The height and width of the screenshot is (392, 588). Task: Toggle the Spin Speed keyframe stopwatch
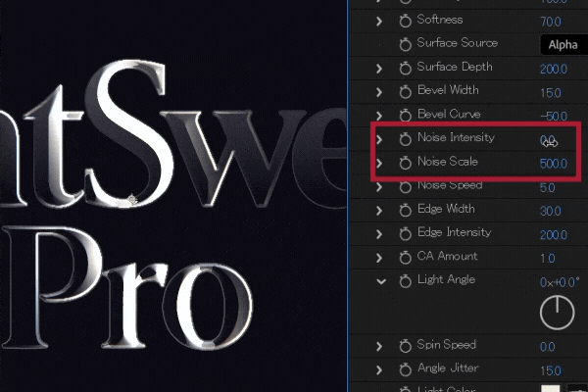[x=405, y=345]
